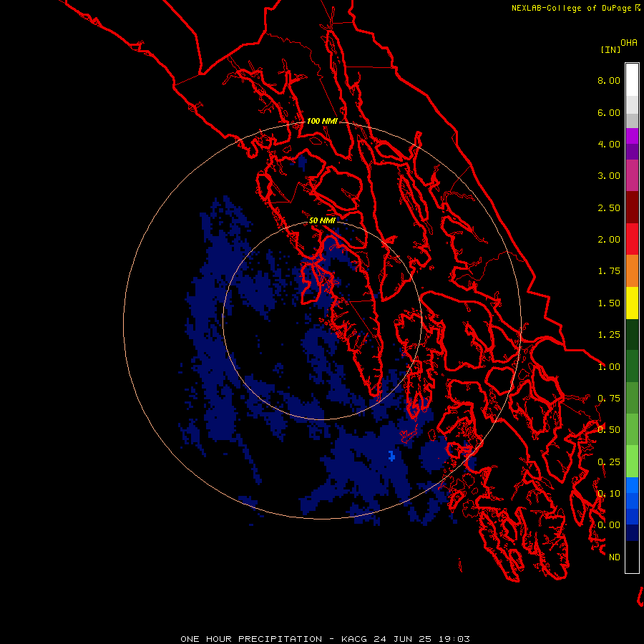This screenshot has width=644, height=644.
Task: Click the OHA product label
Action: (x=629, y=43)
